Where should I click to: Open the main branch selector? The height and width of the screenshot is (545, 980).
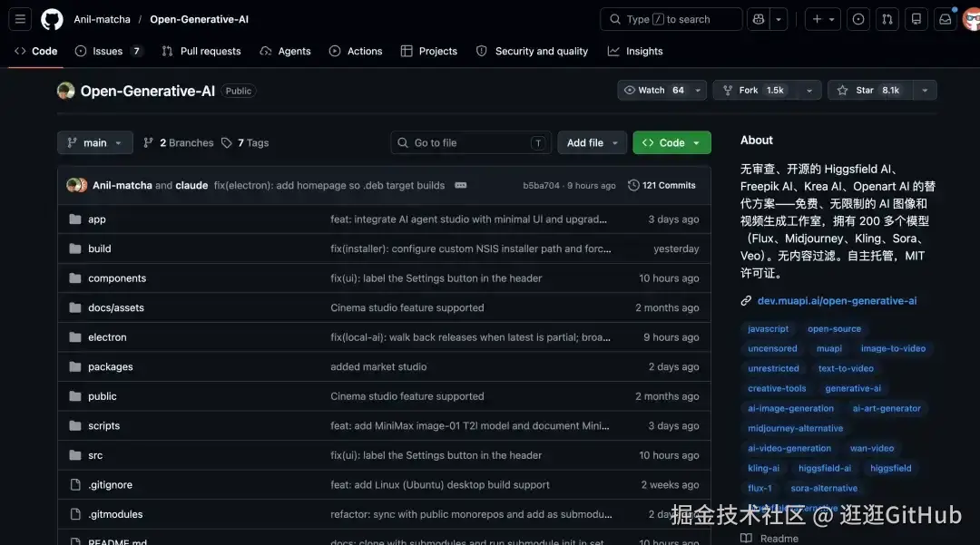95,143
